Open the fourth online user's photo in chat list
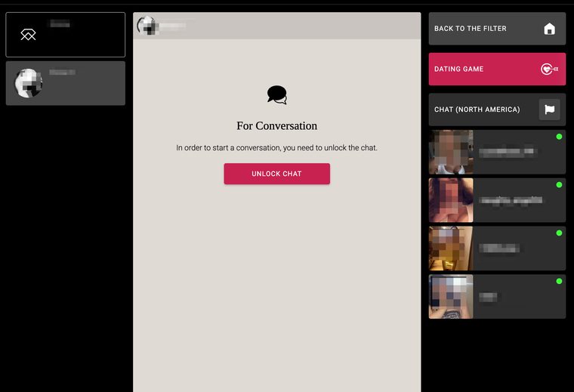 (x=451, y=297)
